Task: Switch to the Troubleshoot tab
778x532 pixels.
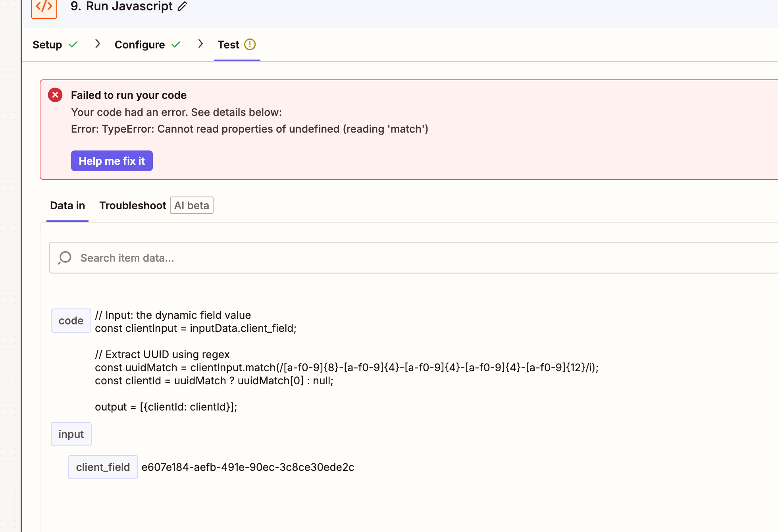Action: (133, 206)
